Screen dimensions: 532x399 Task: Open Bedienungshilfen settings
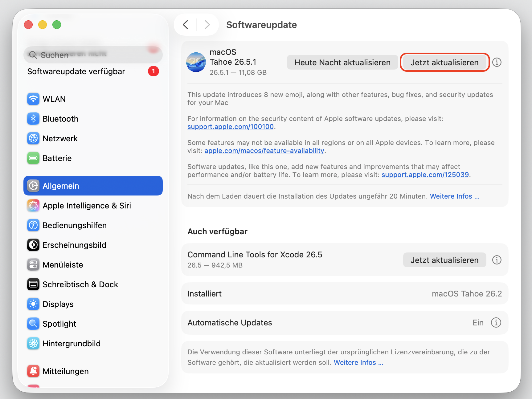click(93, 225)
